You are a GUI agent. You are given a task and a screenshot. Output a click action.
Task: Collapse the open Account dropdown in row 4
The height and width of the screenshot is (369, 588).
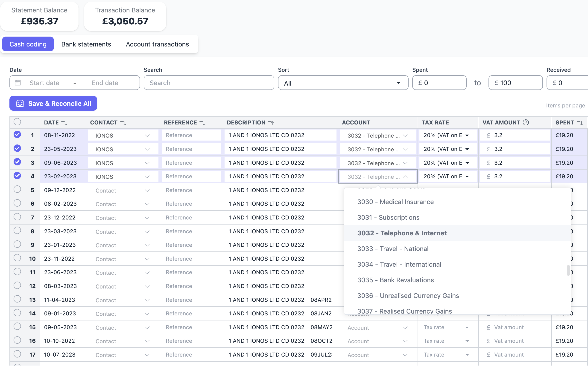click(x=377, y=176)
